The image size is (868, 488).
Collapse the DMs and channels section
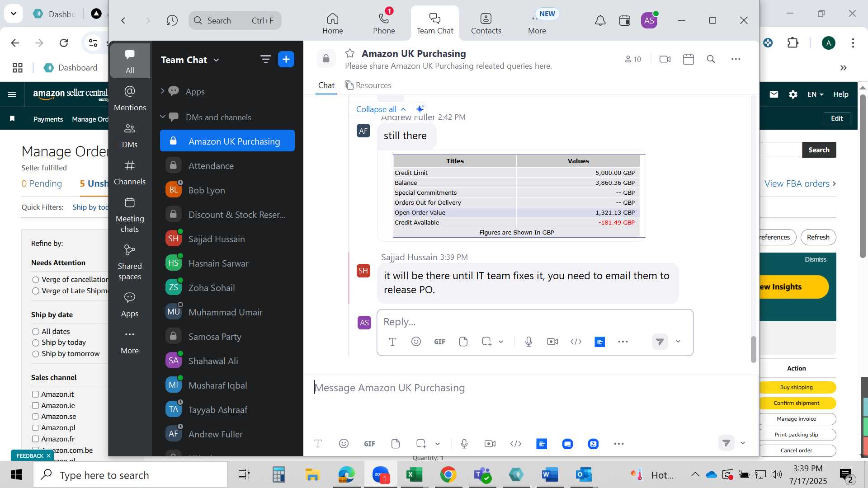point(163,117)
